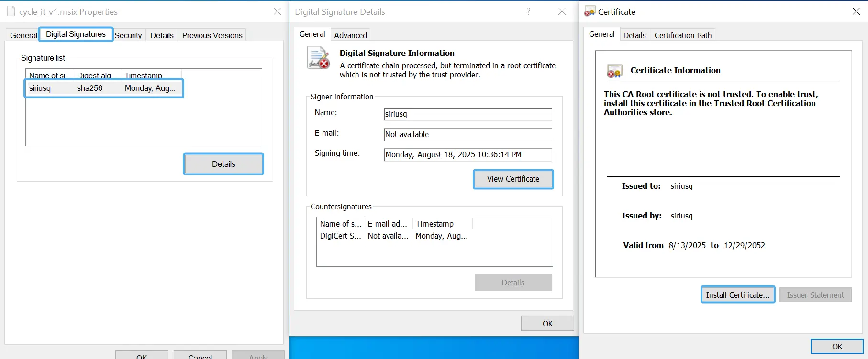The height and width of the screenshot is (359, 868).
Task: Close the cycle_it_v1.msix Properties window
Action: pyautogui.click(x=277, y=11)
